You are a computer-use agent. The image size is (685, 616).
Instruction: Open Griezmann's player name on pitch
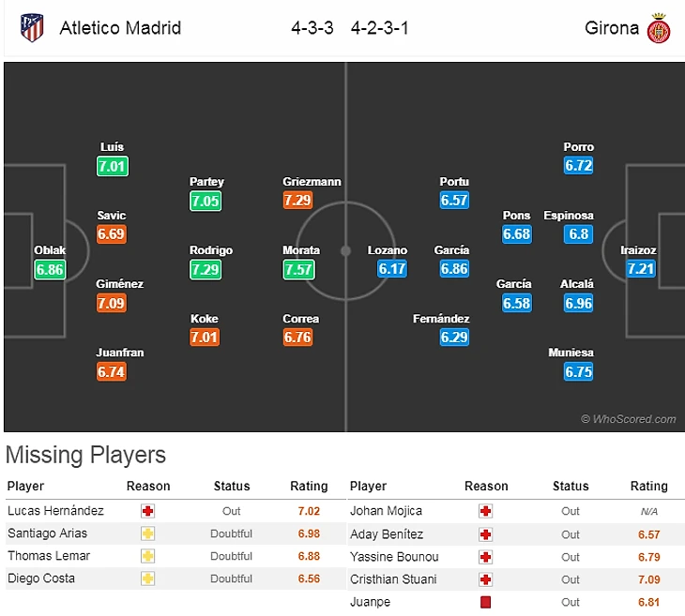[312, 182]
